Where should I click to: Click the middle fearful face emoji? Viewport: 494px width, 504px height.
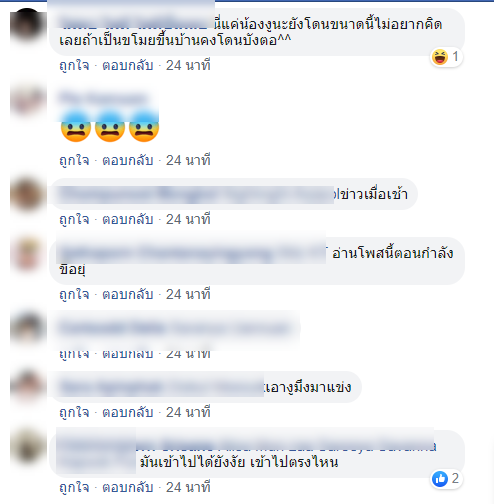click(x=110, y=127)
